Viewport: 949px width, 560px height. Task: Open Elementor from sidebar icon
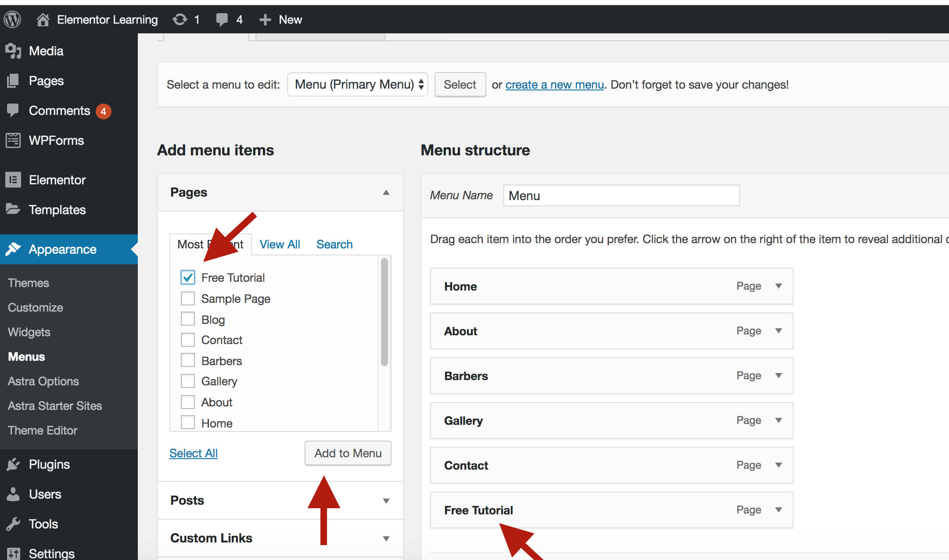13,180
